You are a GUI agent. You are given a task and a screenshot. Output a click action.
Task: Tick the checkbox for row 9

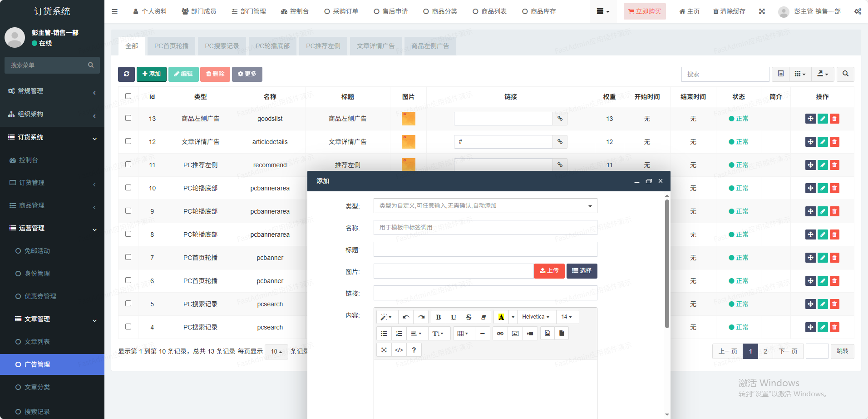coord(128,211)
